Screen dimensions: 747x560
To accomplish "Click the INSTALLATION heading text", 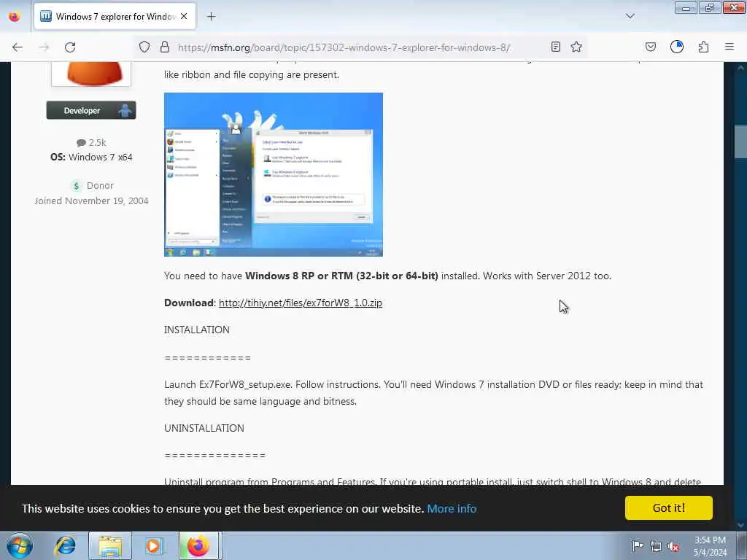I will pyautogui.click(x=197, y=330).
